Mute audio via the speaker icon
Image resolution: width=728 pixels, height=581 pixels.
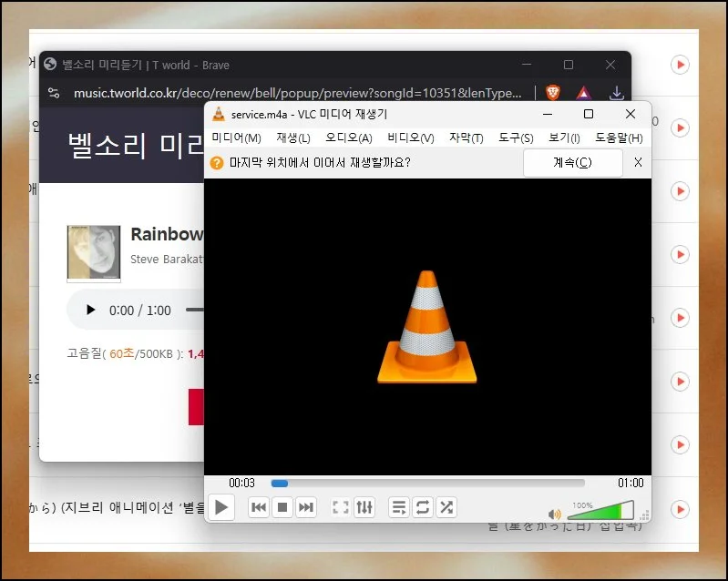[x=555, y=514]
